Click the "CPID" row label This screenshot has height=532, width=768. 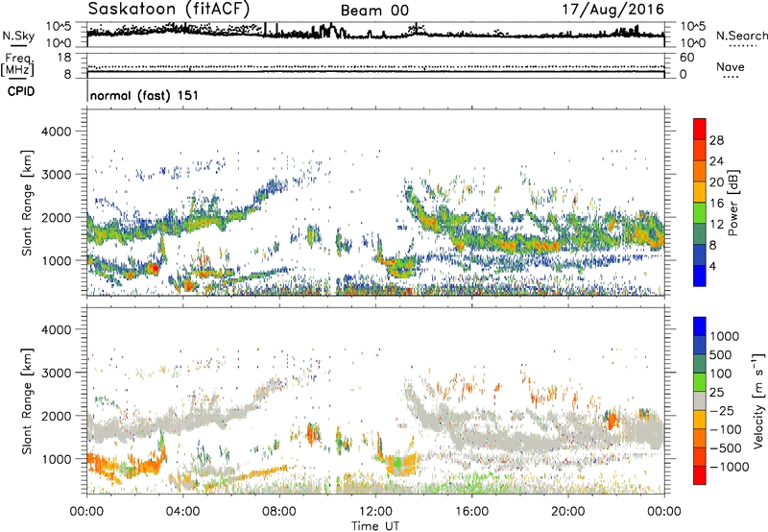click(x=21, y=91)
